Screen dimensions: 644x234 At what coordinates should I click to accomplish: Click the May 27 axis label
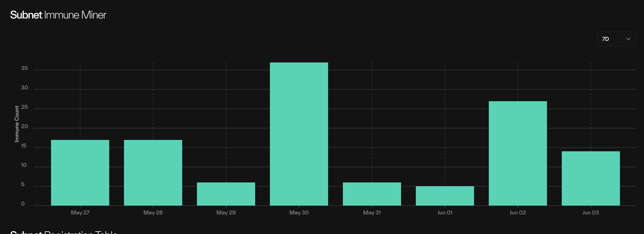[x=80, y=213]
